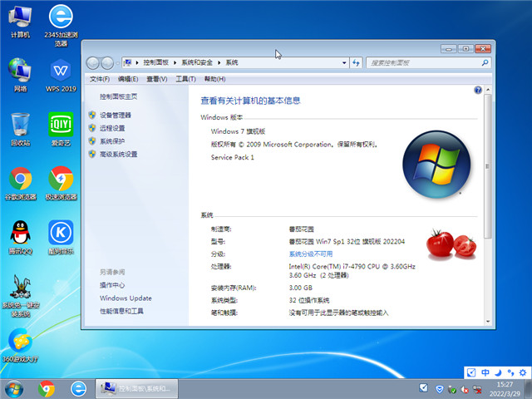This screenshot has width=532, height=399.
Task: Toggle the IME punctuation mode button
Action: tap(510, 372)
